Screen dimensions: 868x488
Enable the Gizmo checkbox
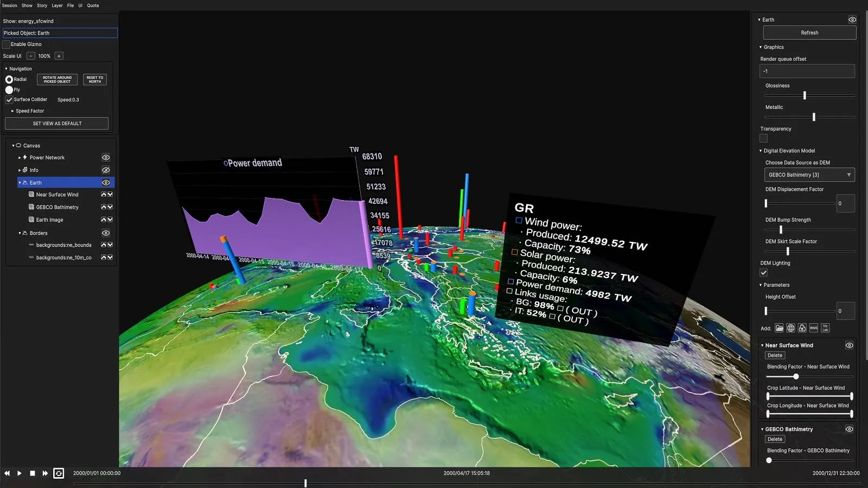[x=7, y=44]
